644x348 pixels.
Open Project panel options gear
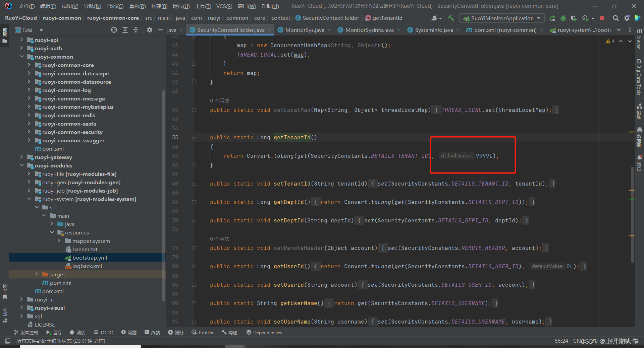point(150,30)
